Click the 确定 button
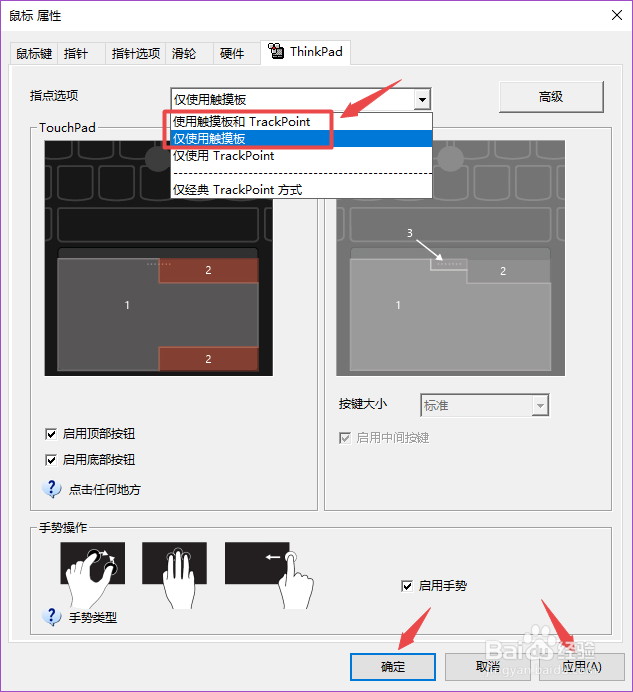633x692 pixels. click(393, 667)
